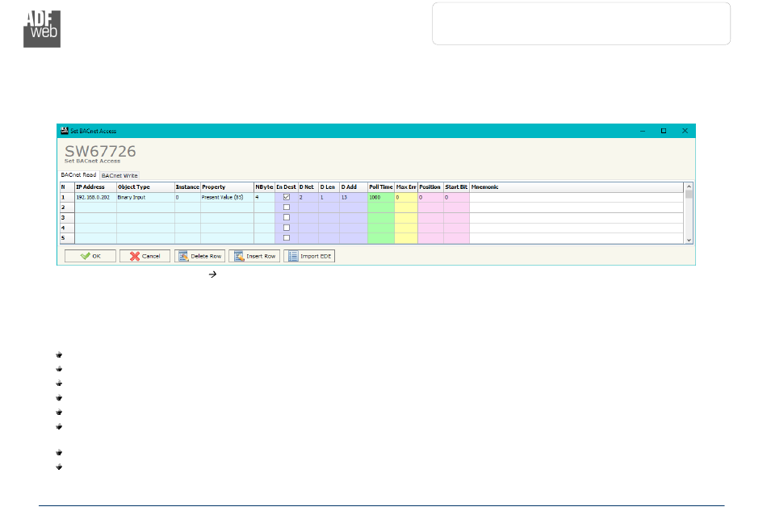Click the Poll Time column header
767x532 pixels.
[x=380, y=187]
